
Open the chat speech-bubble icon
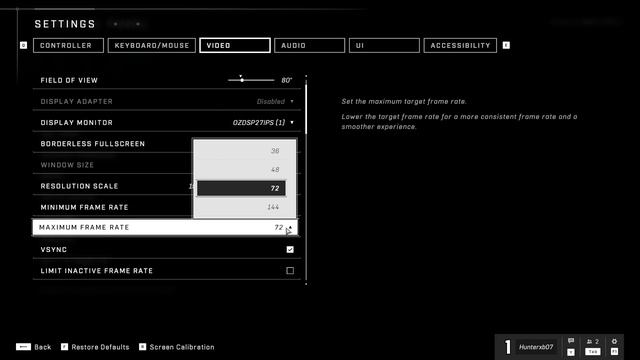pos(571,341)
